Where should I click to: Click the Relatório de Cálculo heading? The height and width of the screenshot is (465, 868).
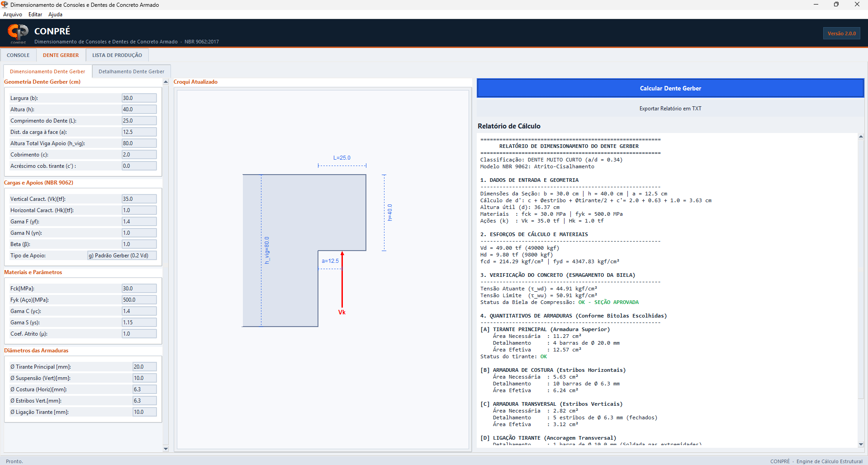tap(509, 126)
